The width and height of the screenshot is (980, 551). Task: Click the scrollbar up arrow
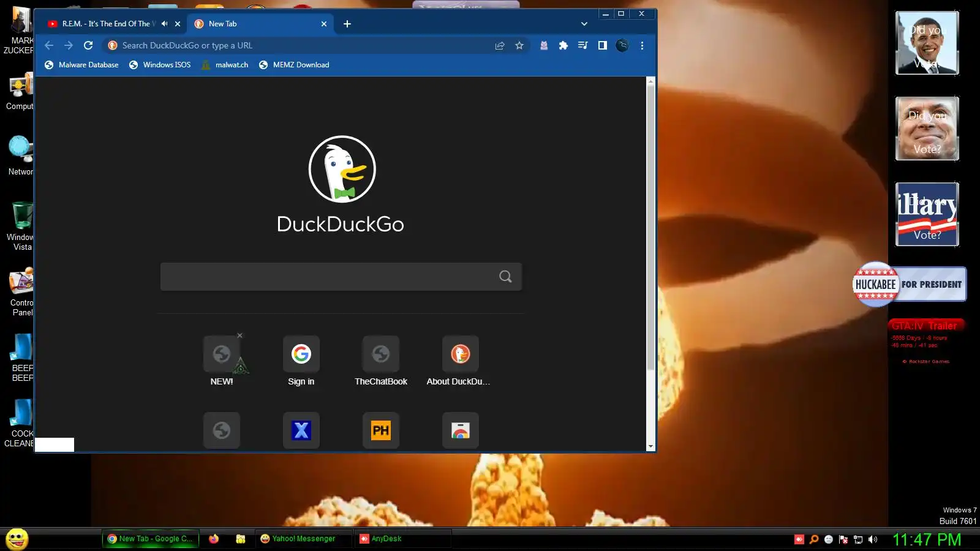(650, 81)
